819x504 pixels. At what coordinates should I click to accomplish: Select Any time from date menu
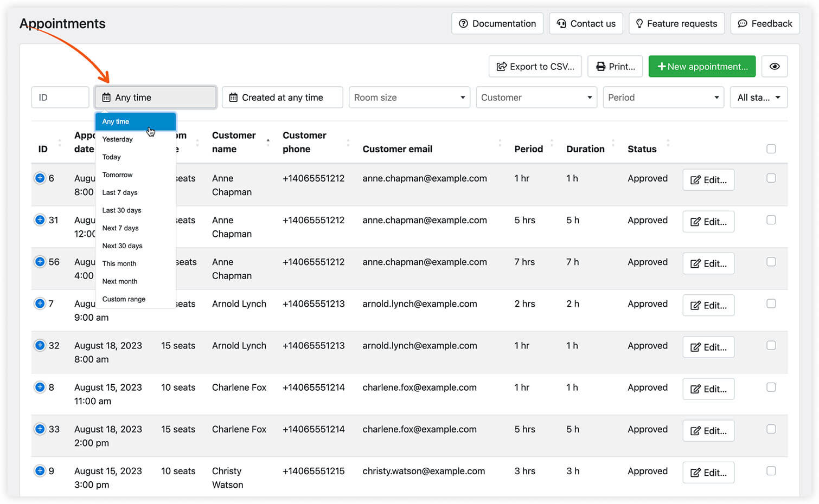coord(136,121)
